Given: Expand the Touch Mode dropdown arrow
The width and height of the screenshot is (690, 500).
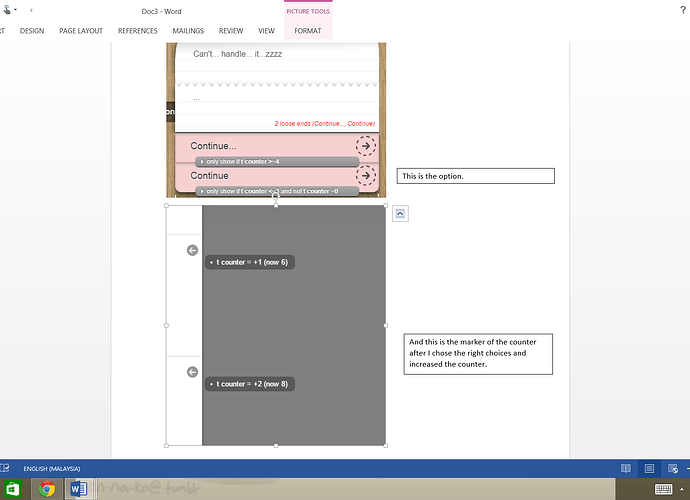Looking at the screenshot, I should click(x=15, y=10).
